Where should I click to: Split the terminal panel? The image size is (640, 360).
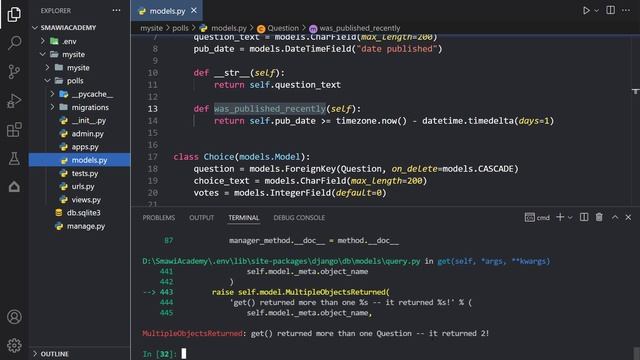[x=584, y=217]
